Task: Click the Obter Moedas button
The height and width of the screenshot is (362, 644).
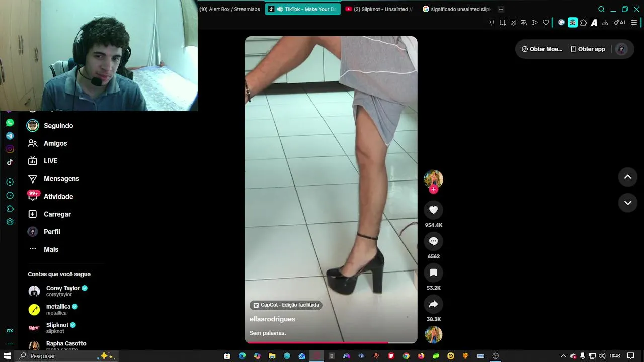Action: (x=542, y=49)
